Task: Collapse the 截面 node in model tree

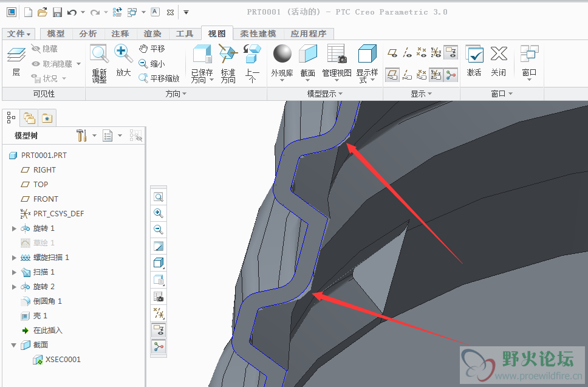Action: pos(14,345)
